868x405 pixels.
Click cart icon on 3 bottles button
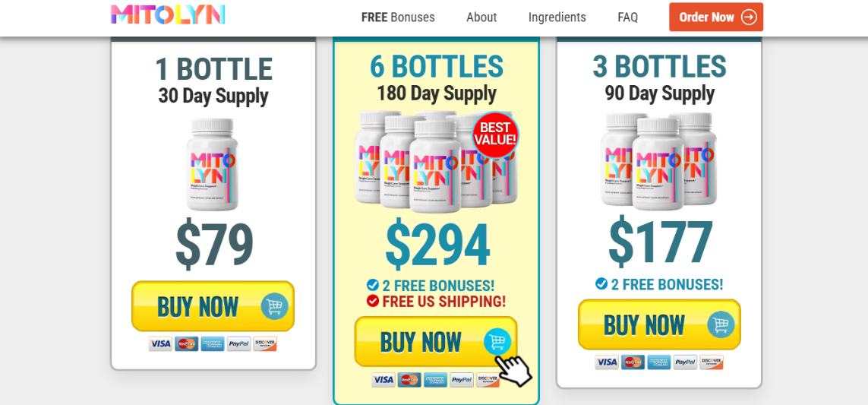(x=721, y=324)
